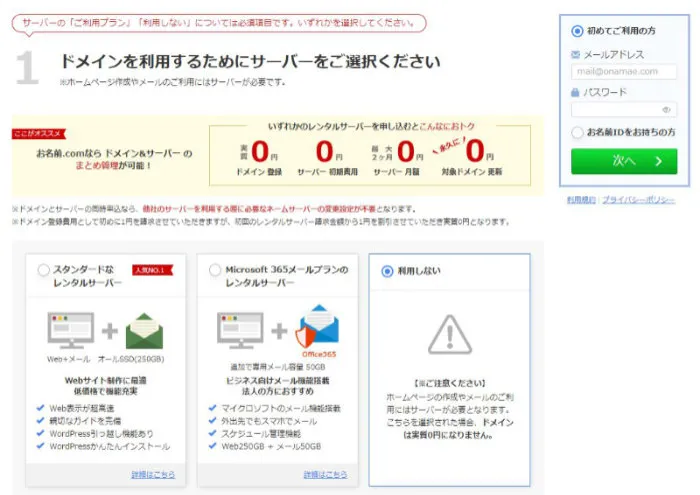Screen dimensions: 700x495
Task: Click the 親切なガイドを完備 item
Action: pyautogui.click(x=85, y=420)
